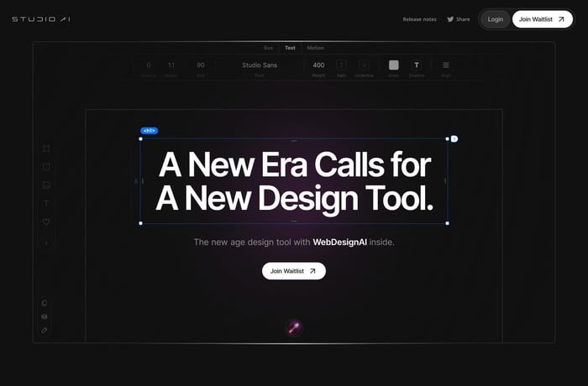Click the bottom-right handle of the heading box
The width and height of the screenshot is (588, 386).
[x=447, y=223]
